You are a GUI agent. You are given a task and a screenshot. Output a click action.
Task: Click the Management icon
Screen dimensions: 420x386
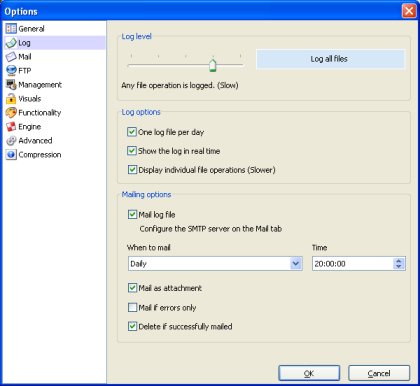pyautogui.click(x=11, y=85)
